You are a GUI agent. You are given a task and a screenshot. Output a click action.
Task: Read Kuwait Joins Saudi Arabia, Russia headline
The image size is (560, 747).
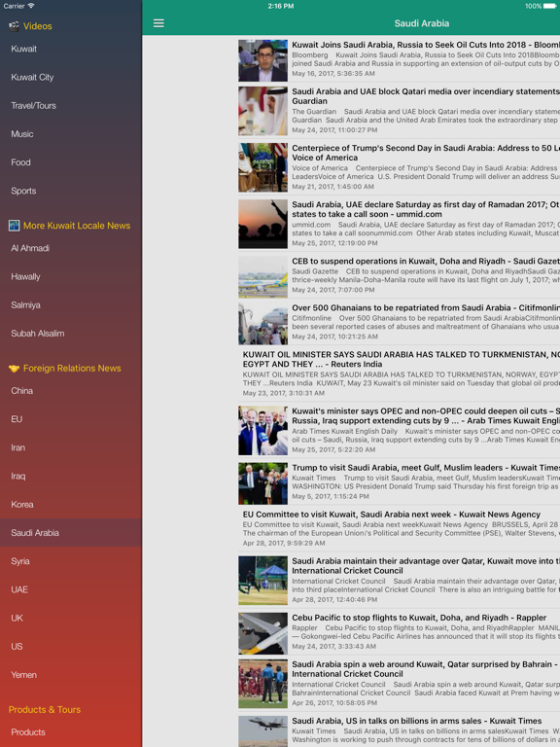(426, 45)
